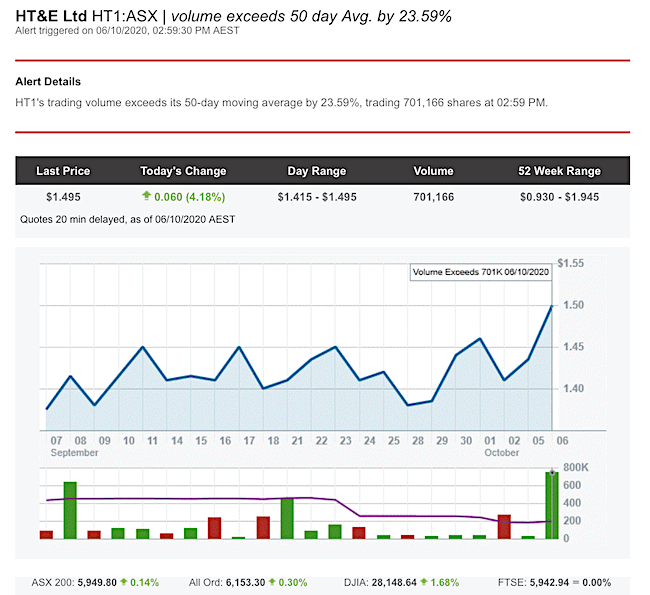The height and width of the screenshot is (595, 650).
Task: Click the 800K volume axis label
Action: (576, 468)
